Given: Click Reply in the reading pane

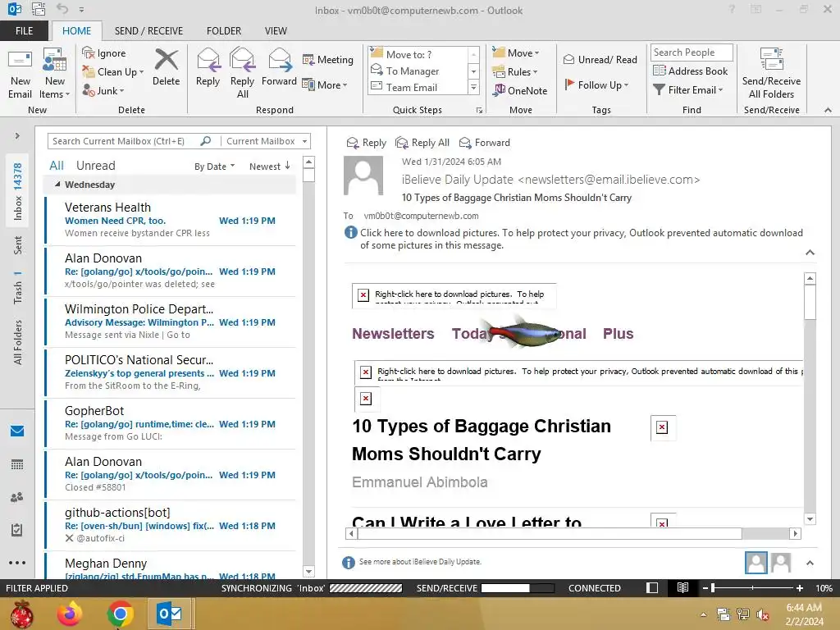Looking at the screenshot, I should (x=367, y=143).
